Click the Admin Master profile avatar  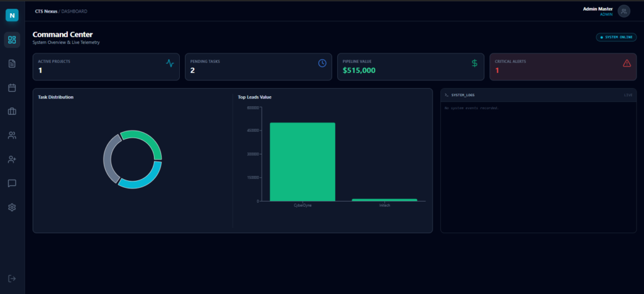[624, 11]
